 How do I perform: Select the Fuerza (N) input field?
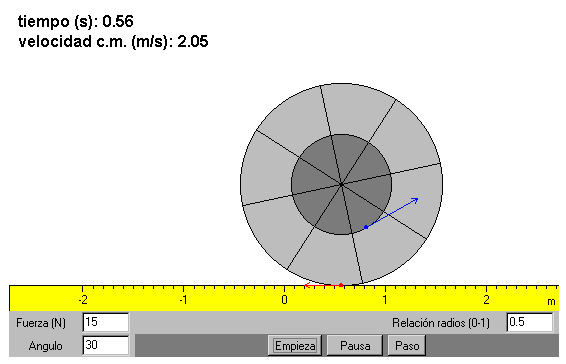105,322
